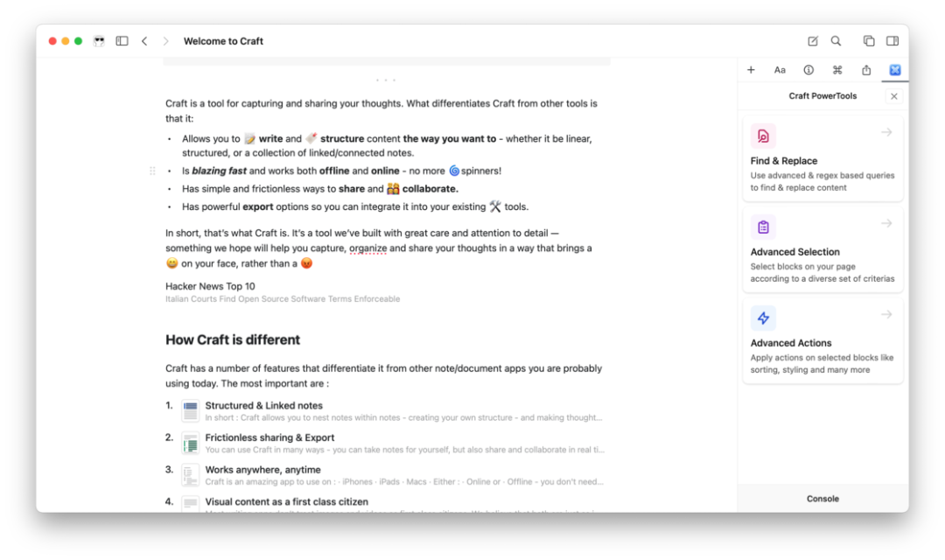Viewport: 945px width, 560px height.
Task: Go back with the left chevron
Action: 144,41
